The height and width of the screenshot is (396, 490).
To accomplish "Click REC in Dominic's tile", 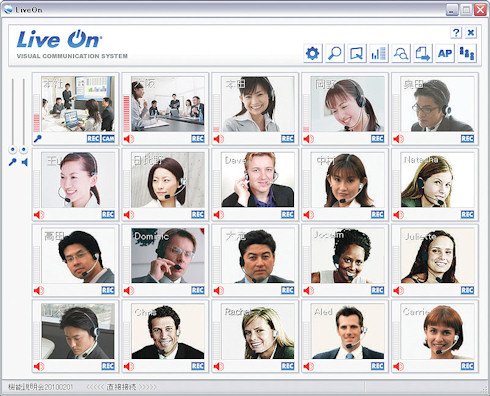I will click(198, 290).
